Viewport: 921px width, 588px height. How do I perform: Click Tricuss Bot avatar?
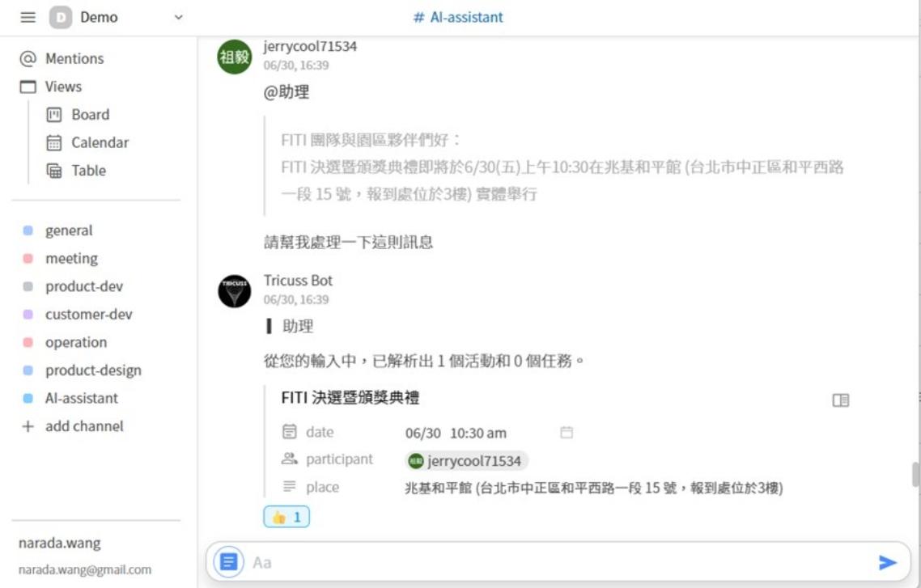coord(235,291)
